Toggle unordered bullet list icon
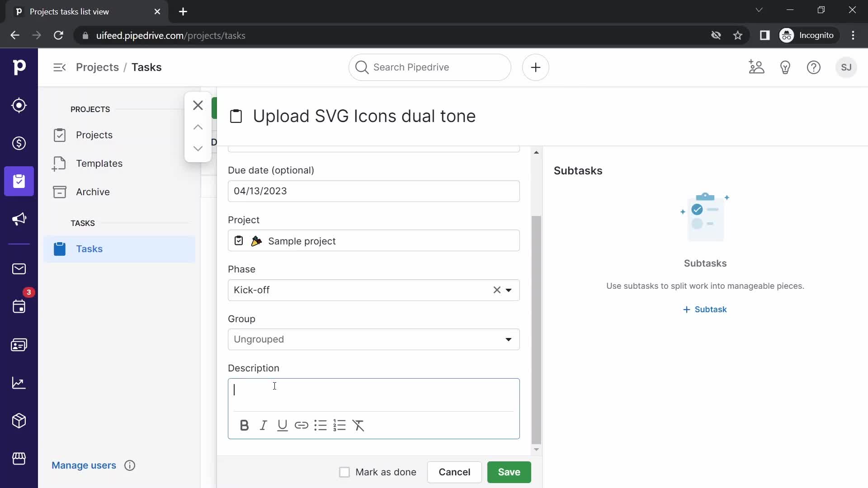 coord(320,426)
